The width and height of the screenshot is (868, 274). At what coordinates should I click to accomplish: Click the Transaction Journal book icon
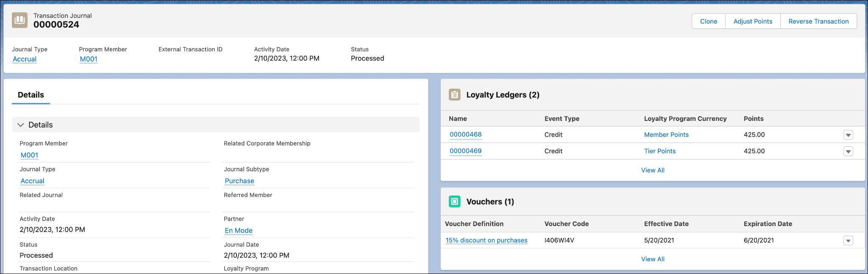(x=19, y=20)
